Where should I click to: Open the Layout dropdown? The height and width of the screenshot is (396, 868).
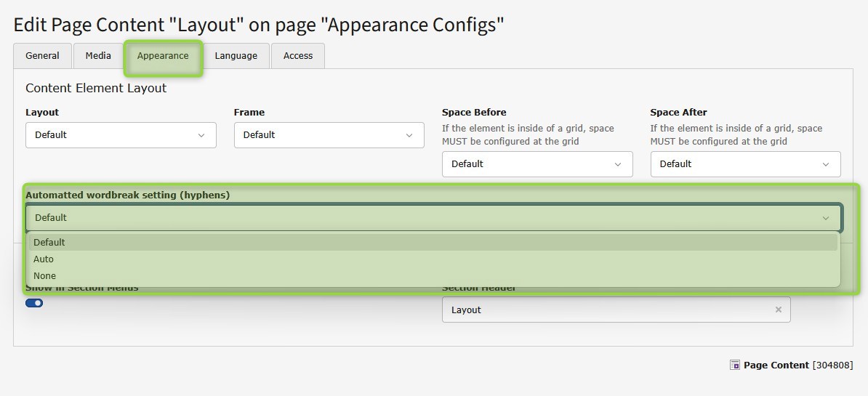click(121, 135)
